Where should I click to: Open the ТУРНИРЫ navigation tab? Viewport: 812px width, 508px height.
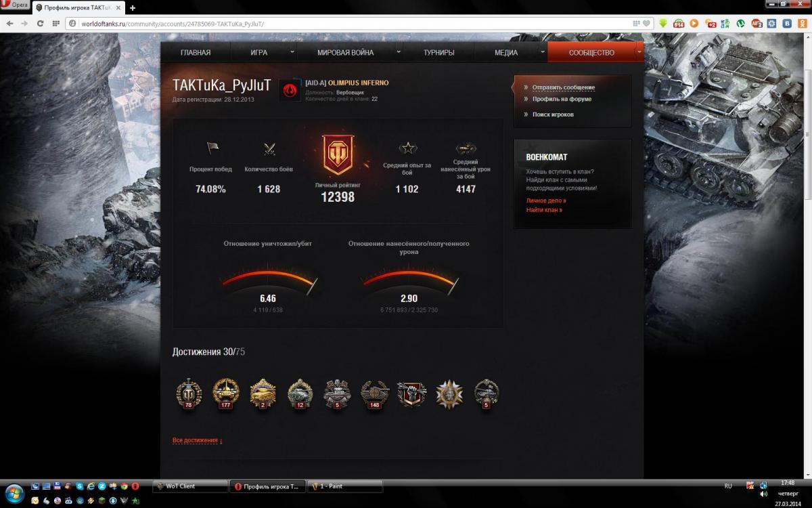click(x=439, y=52)
